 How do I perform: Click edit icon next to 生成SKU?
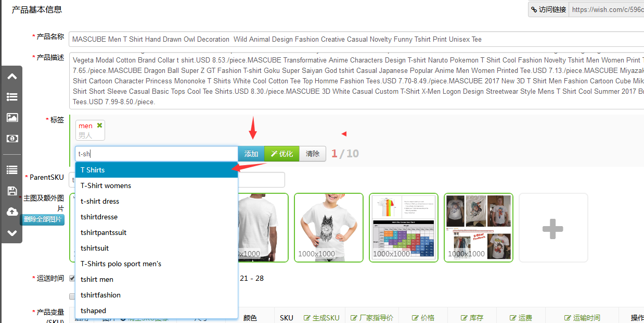point(307,318)
